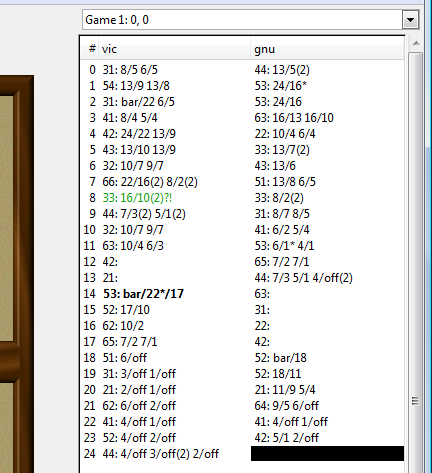Select vic's last move 44: 4/off 3/off(2) 2/off
The image size is (432, 473).
(161, 454)
